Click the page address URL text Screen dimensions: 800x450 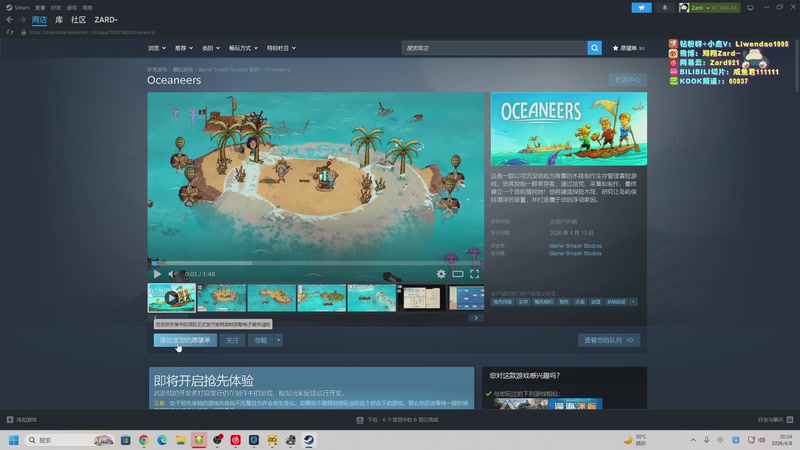pos(92,32)
